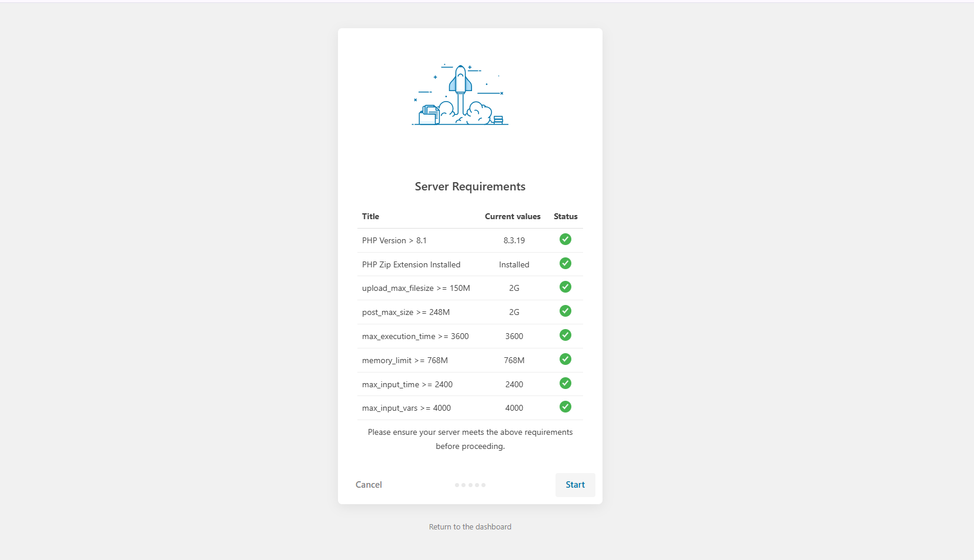The width and height of the screenshot is (974, 560).
Task: Click the middle step progress dot
Action: click(470, 485)
